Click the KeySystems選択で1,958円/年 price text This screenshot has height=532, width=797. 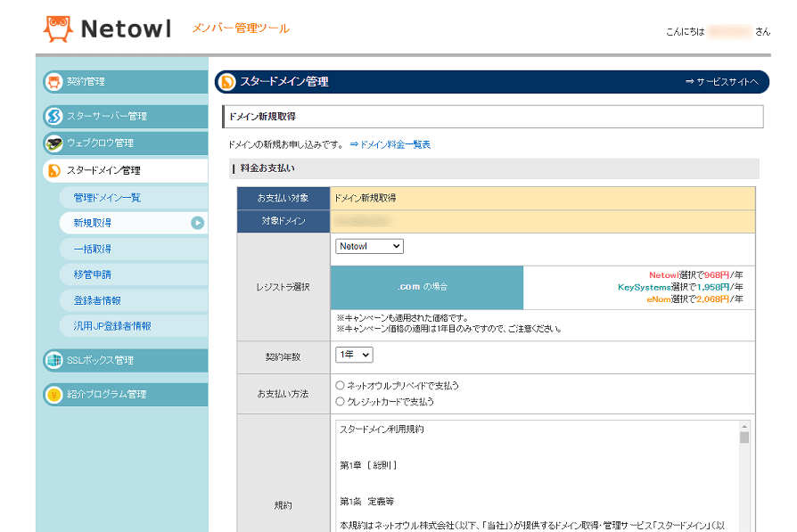pos(680,288)
